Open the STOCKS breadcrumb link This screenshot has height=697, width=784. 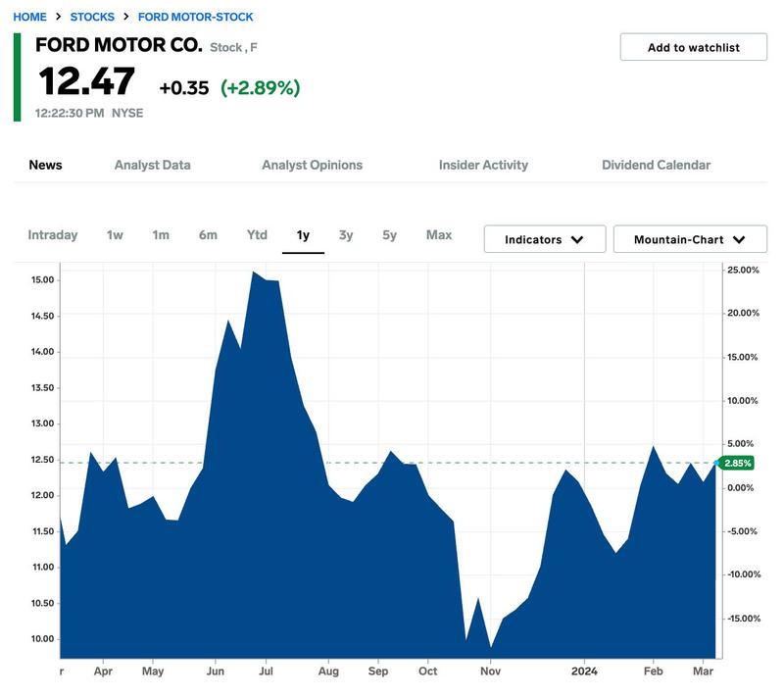coord(92,17)
